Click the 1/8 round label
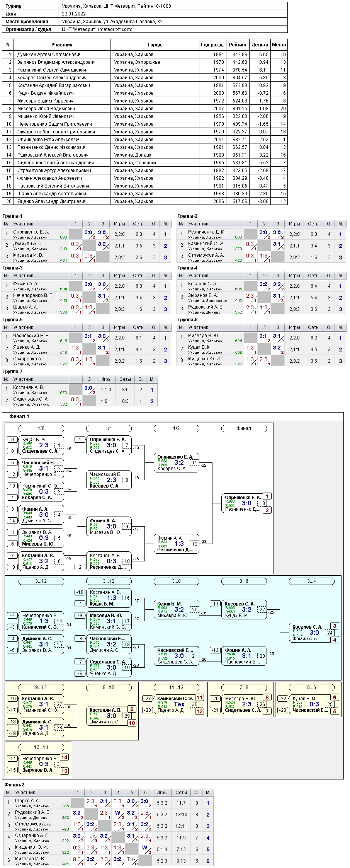Screen dimensions: 350x868 41,428
